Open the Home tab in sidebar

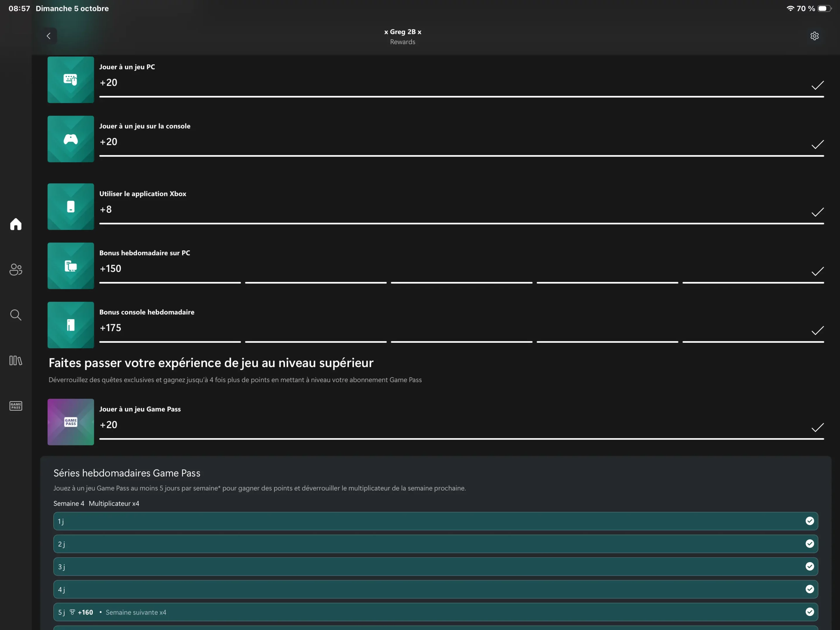pyautogui.click(x=15, y=224)
